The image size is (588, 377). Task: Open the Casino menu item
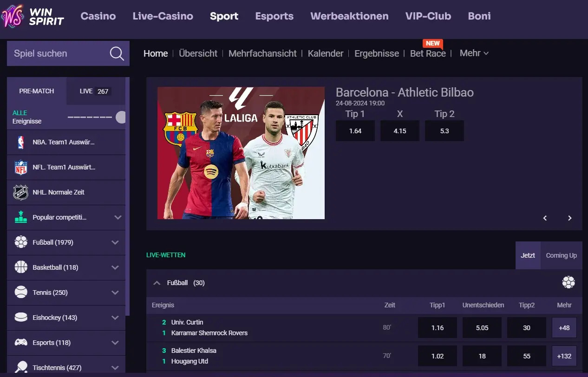(98, 16)
